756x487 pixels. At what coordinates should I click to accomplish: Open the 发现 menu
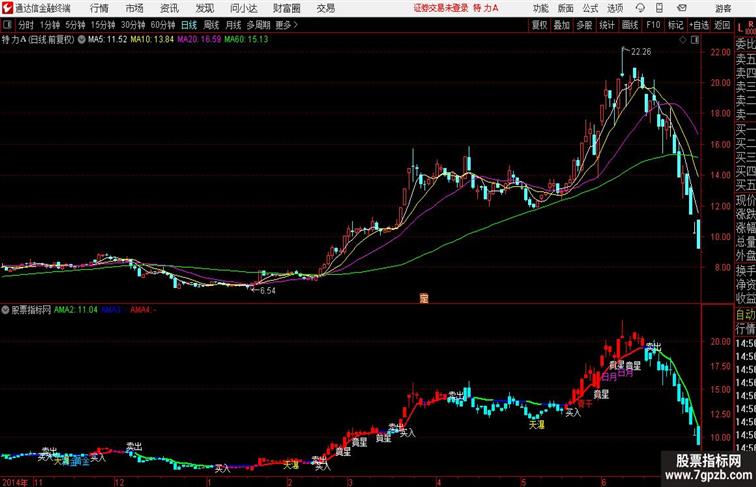tap(205, 8)
